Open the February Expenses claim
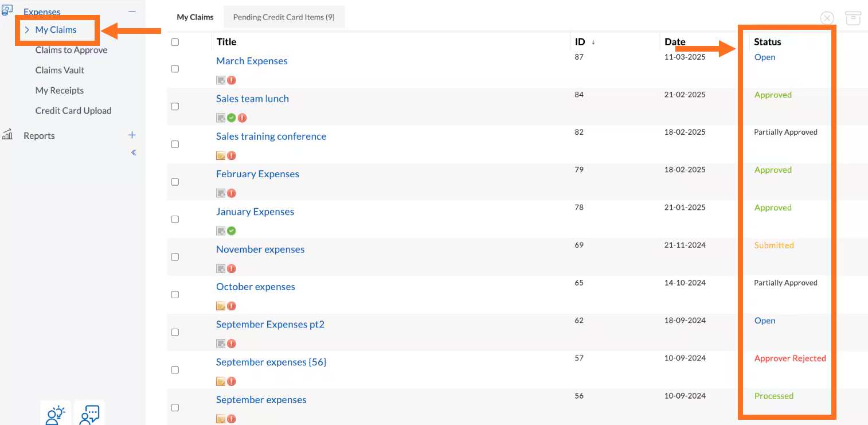The height and width of the screenshot is (425, 868). tap(257, 174)
